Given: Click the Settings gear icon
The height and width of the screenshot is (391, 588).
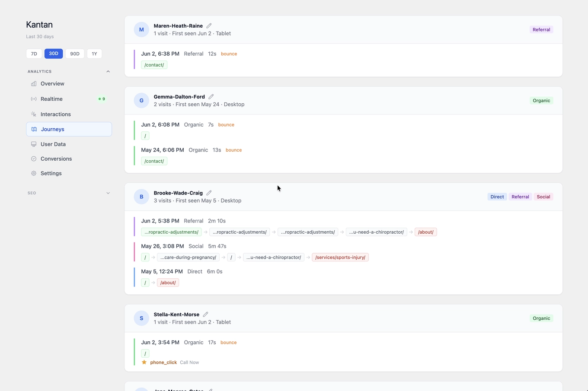Looking at the screenshot, I should tap(34, 173).
